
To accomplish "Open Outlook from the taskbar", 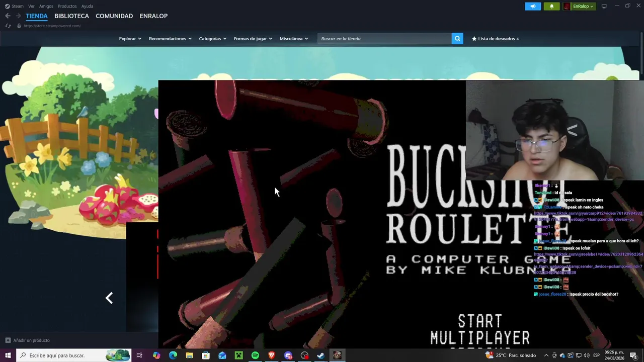I will pos(222,355).
